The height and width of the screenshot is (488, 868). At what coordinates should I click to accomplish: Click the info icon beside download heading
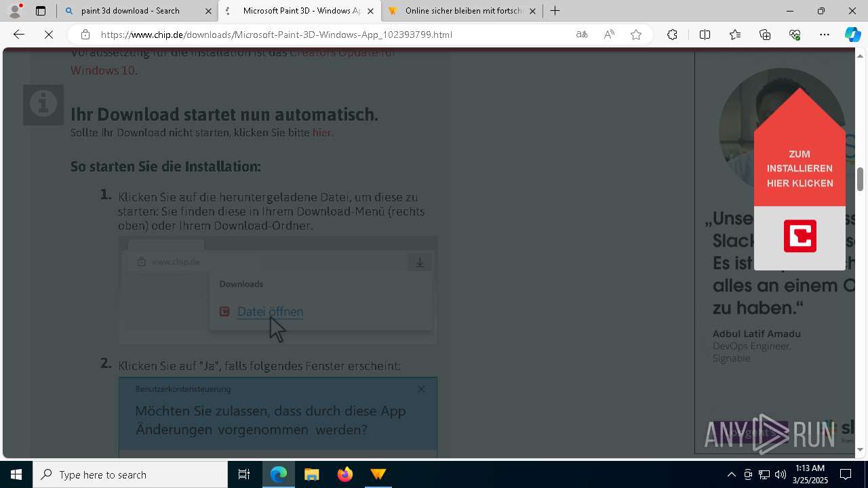pos(43,104)
